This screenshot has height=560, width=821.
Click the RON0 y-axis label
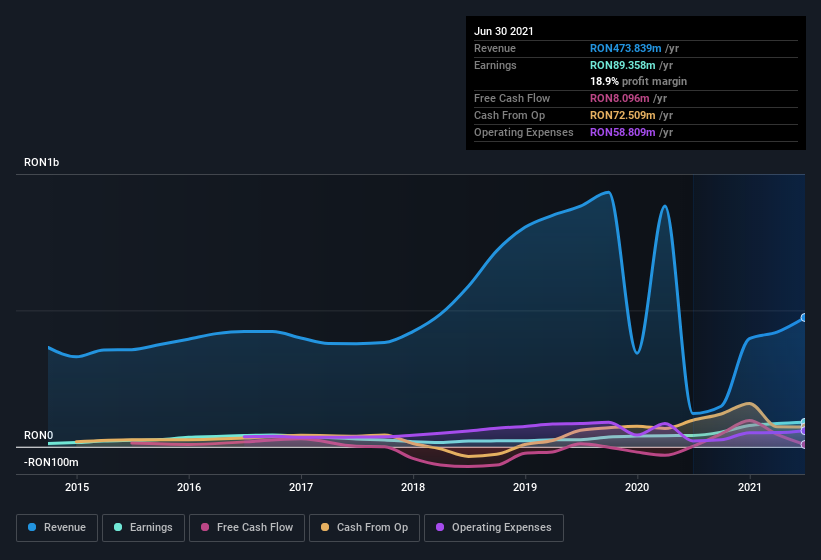click(x=38, y=435)
